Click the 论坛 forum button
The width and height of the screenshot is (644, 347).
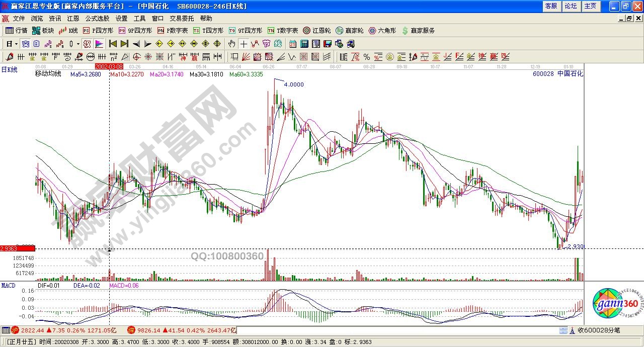571,6
